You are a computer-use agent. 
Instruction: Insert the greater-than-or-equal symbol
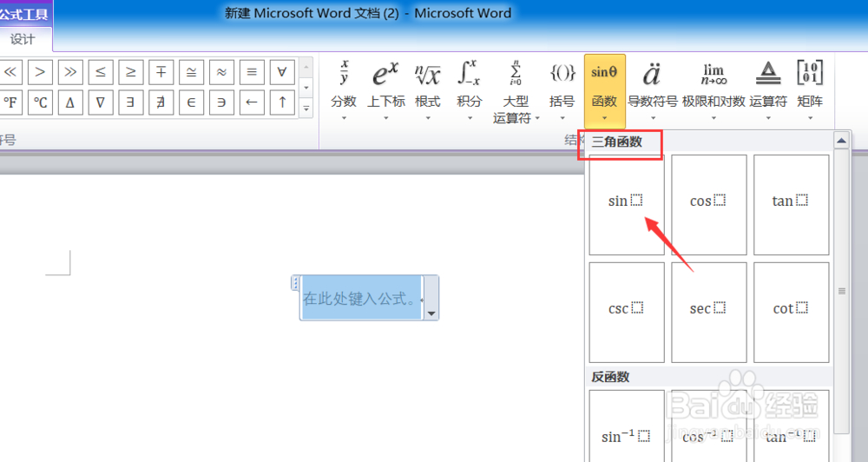click(131, 72)
